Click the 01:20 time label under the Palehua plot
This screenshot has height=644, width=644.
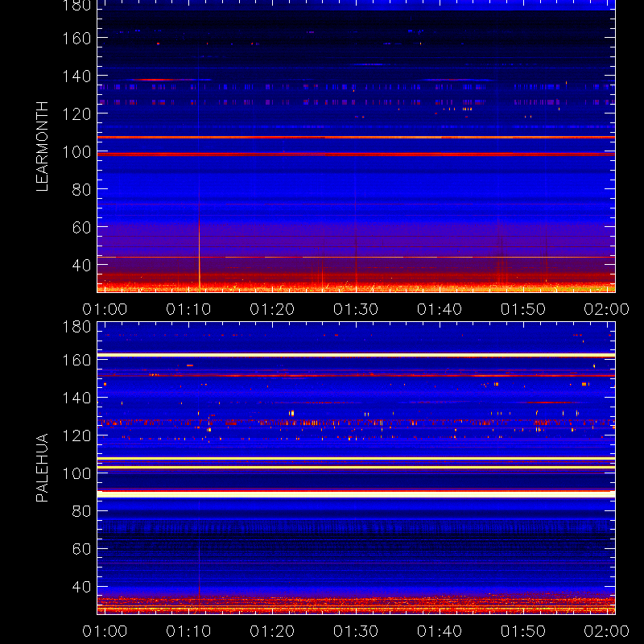point(272,631)
